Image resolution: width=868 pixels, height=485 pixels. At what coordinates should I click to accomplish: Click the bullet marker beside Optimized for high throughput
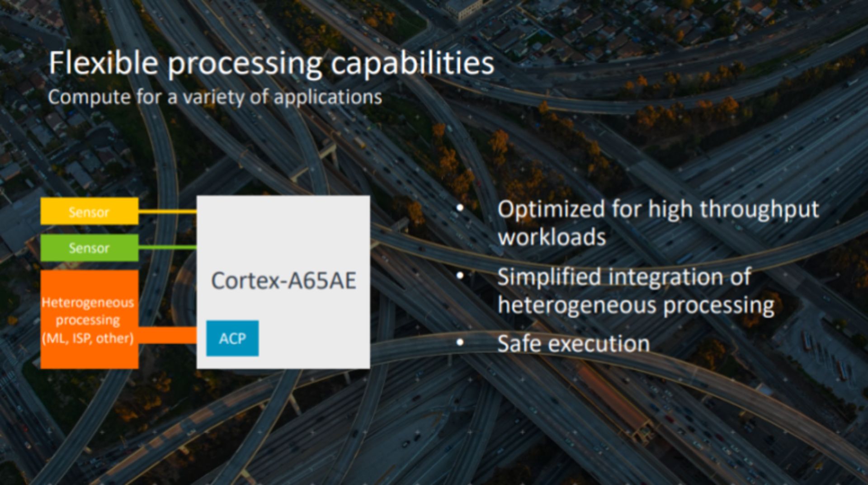(x=460, y=208)
